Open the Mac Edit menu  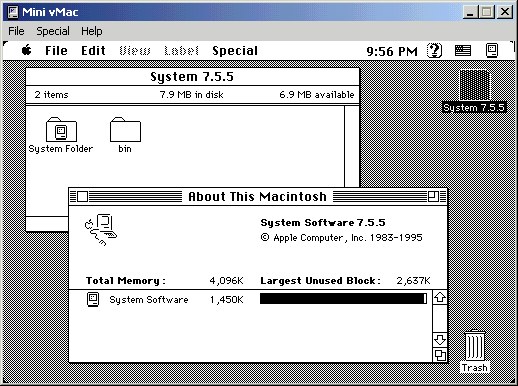[93, 51]
